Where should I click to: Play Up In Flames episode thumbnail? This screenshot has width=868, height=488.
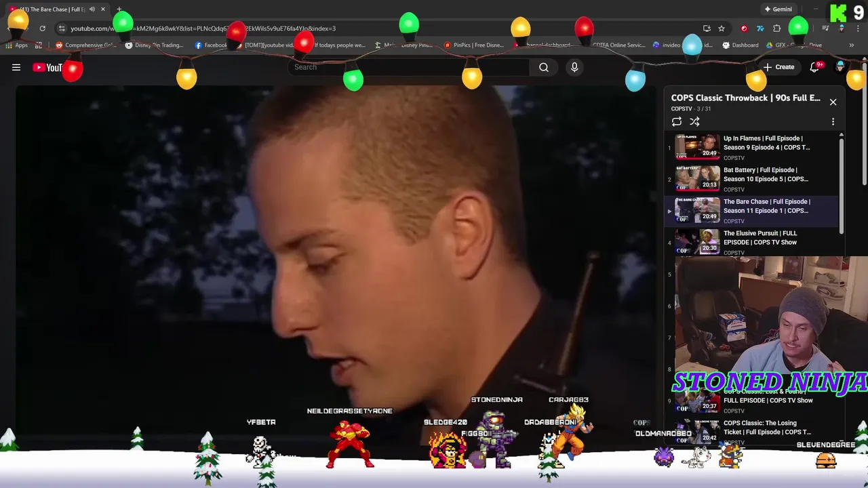coord(697,147)
